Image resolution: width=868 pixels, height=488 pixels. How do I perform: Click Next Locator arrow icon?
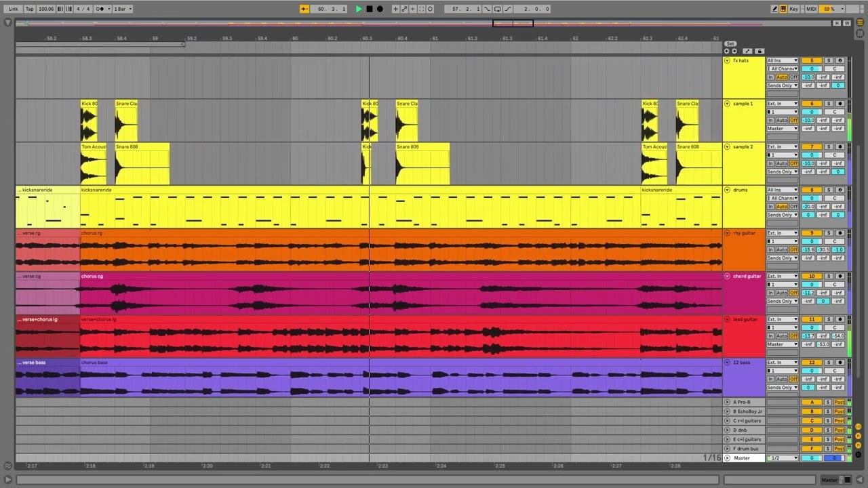[734, 51]
